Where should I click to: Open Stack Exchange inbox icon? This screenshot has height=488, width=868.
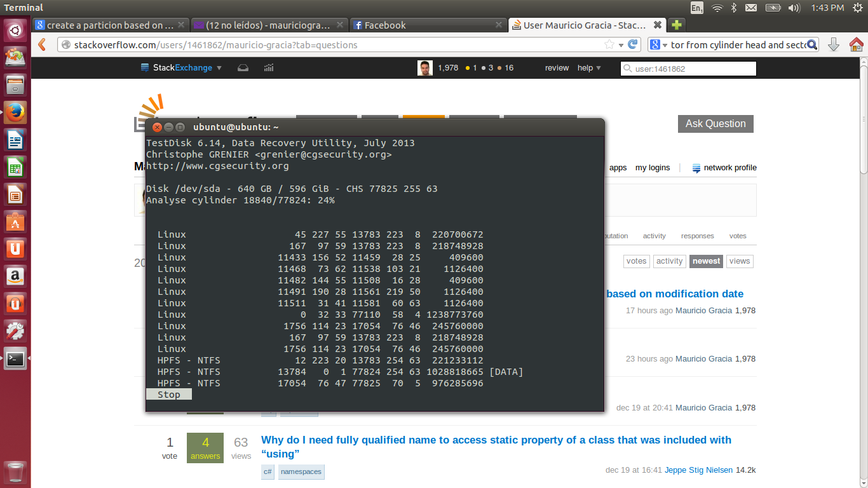(243, 68)
